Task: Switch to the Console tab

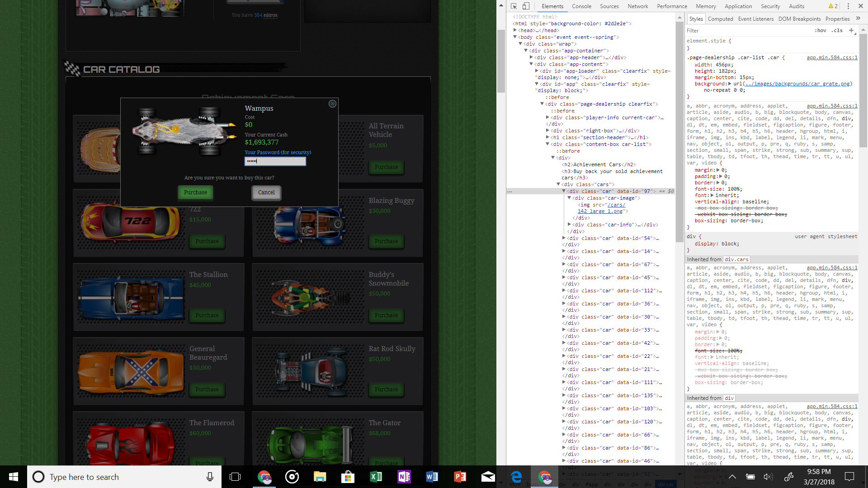Action: coord(581,6)
